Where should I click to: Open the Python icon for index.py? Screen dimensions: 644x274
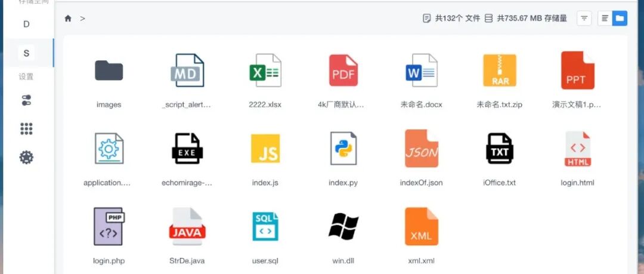coord(343,149)
